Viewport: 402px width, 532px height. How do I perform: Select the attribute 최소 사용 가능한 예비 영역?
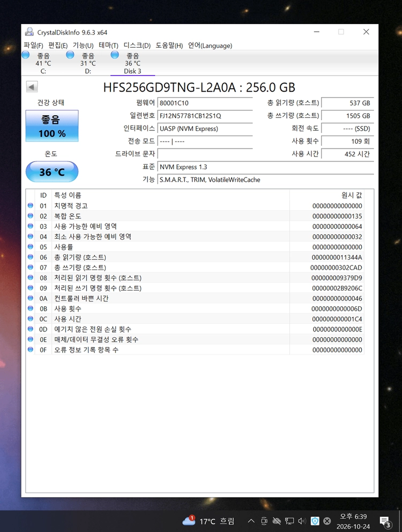[93, 237]
